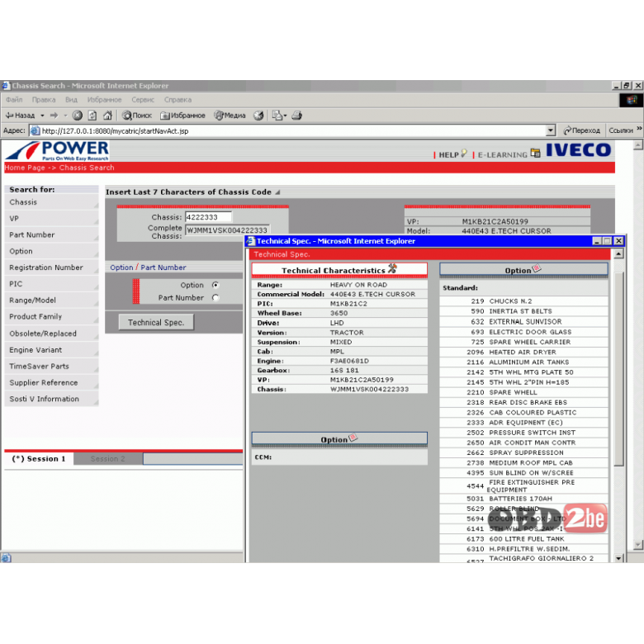Click the E-LEARNING icon

point(535,154)
